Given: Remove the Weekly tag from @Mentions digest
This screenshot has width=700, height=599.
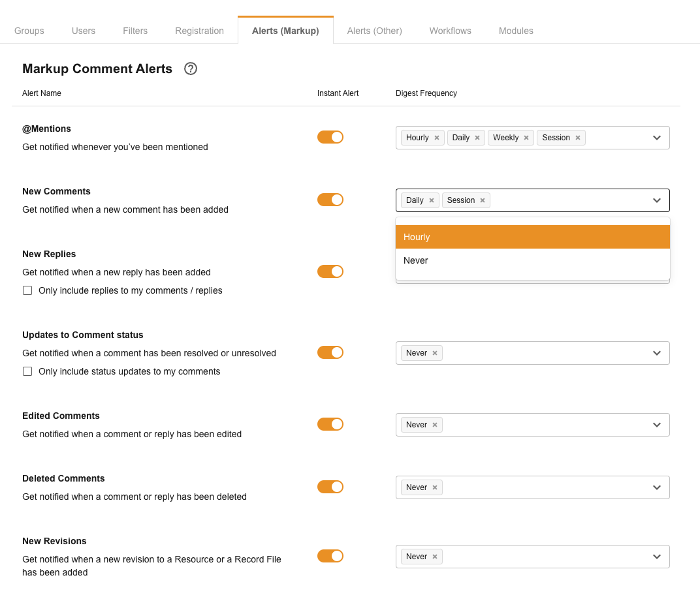Looking at the screenshot, I should coord(526,138).
